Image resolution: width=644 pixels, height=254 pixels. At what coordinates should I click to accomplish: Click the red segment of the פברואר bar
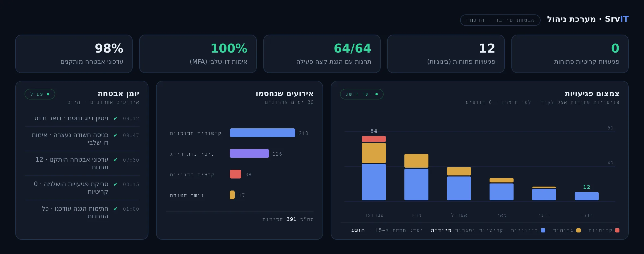[374, 139]
